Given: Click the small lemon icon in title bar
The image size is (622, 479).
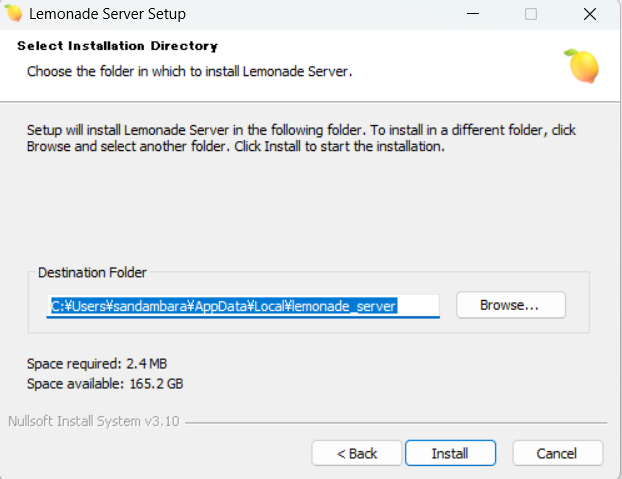Looking at the screenshot, I should point(12,15).
